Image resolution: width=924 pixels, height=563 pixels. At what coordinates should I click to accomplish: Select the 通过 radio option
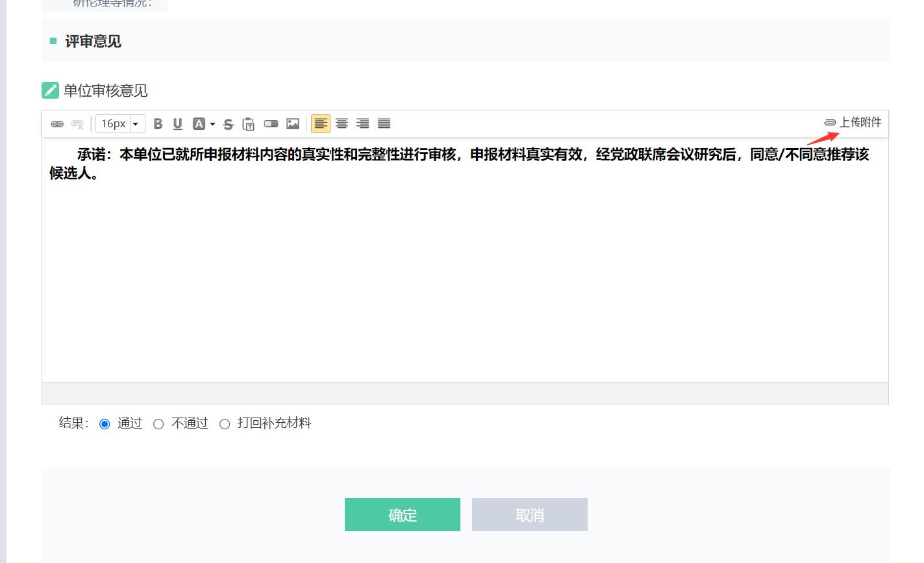[x=105, y=424]
